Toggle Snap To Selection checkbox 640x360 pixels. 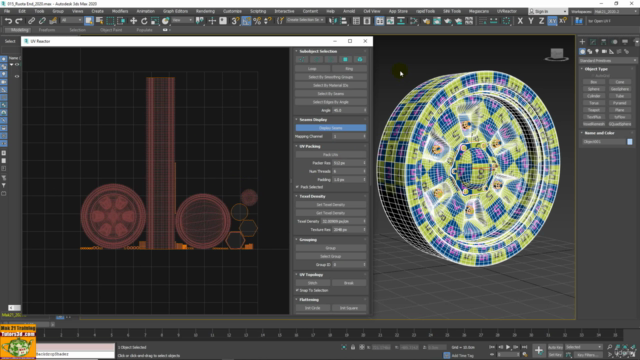[x=297, y=290]
